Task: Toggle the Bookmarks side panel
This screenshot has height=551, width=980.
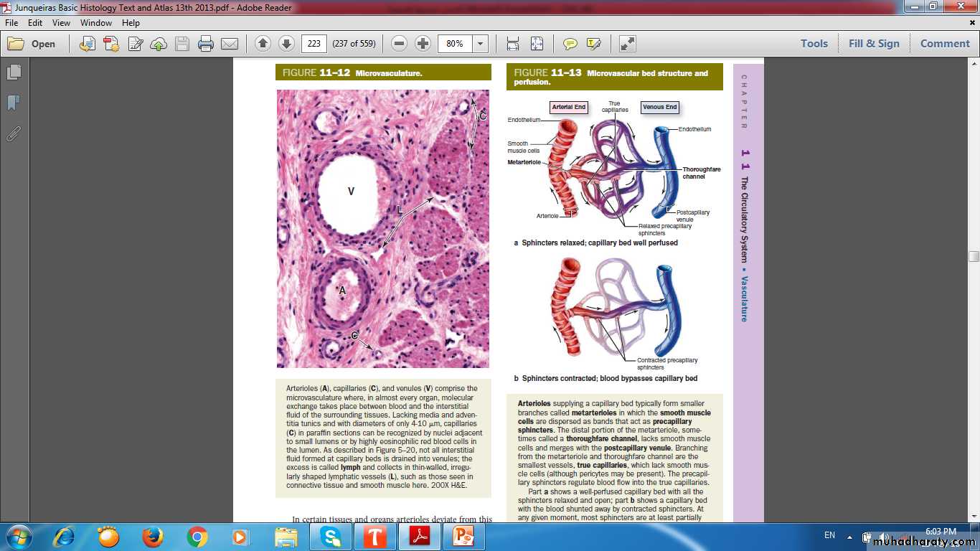Action: [x=14, y=103]
